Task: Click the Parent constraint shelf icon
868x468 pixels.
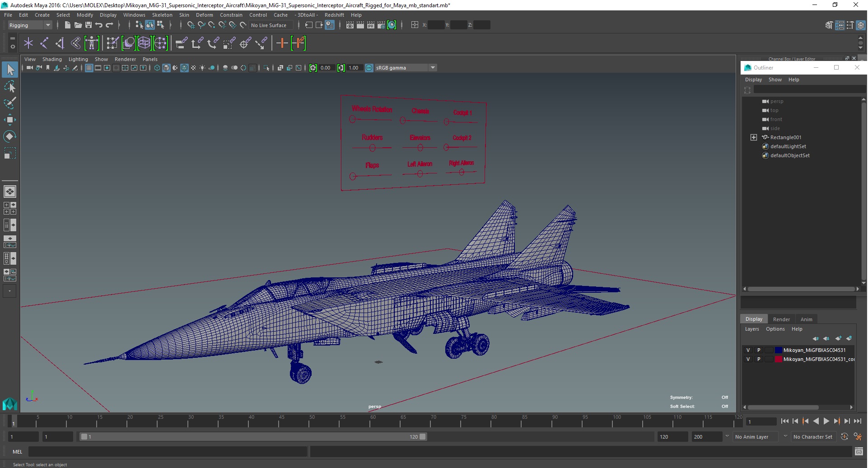Action: click(182, 43)
